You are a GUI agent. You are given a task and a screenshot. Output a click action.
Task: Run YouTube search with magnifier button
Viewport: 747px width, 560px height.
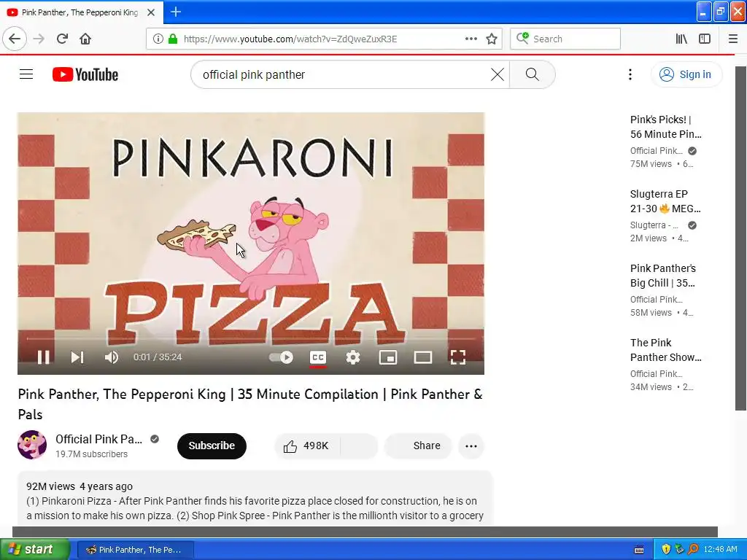point(532,75)
